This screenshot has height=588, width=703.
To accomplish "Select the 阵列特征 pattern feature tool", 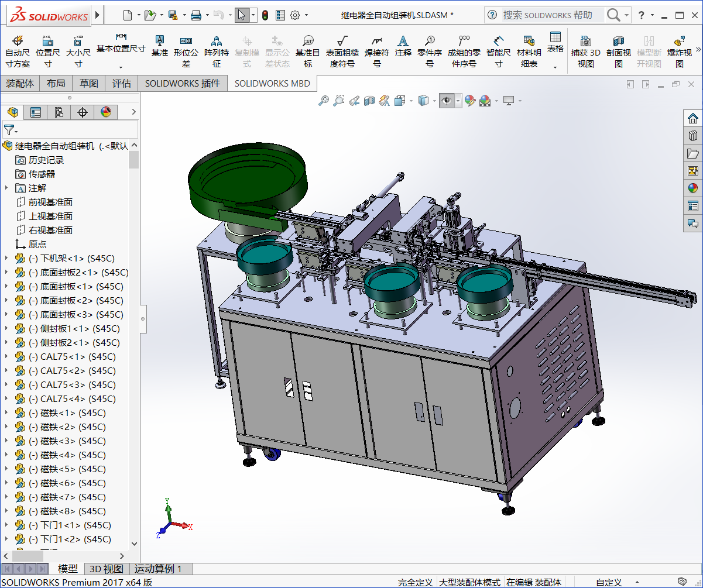I will pyautogui.click(x=217, y=51).
